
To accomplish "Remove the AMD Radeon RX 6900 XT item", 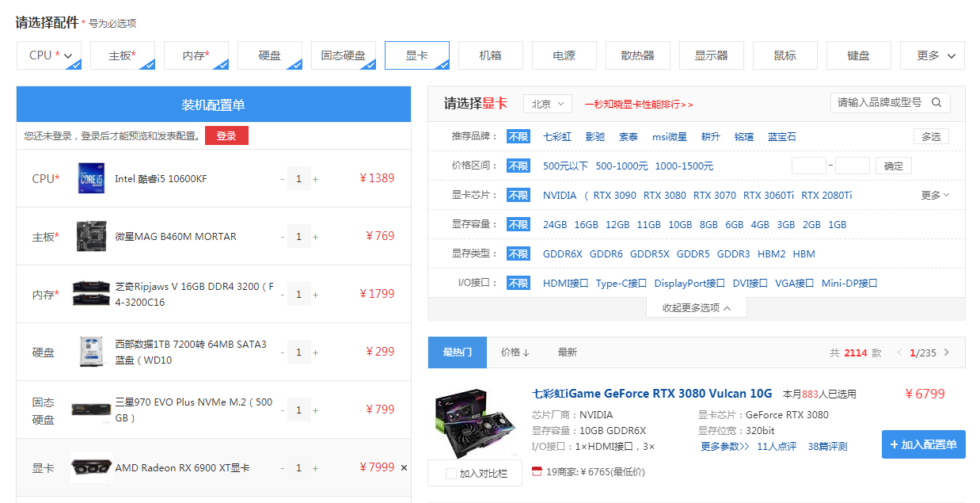I will coord(404,468).
